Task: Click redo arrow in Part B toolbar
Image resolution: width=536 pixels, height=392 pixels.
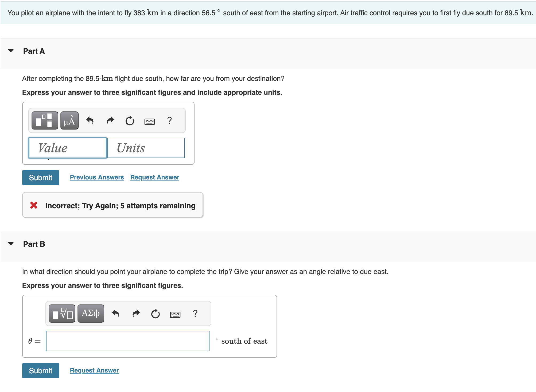Action: coord(136,313)
